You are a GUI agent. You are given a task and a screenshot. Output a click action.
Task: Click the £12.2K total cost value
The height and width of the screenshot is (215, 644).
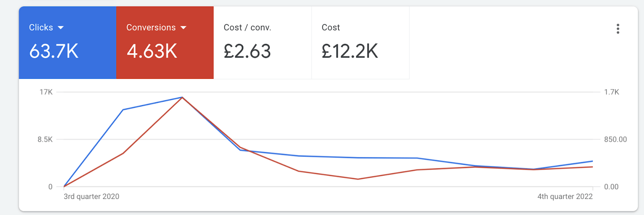pyautogui.click(x=350, y=52)
